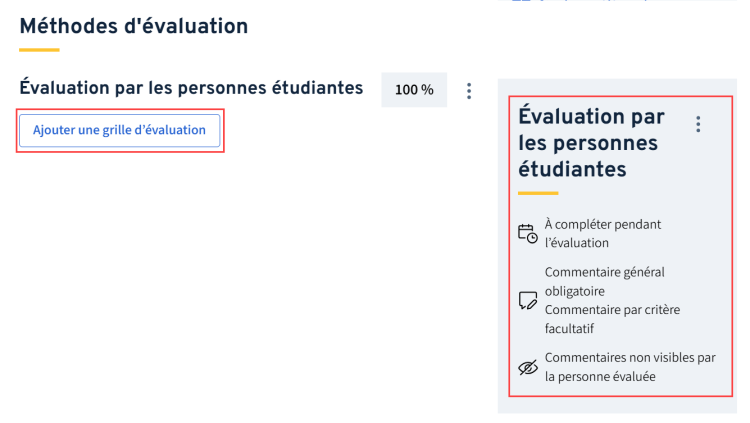Image resolution: width=750 pixels, height=423 pixels.
Task: Click the Méthodes d'évaluation heading
Action: click(134, 26)
